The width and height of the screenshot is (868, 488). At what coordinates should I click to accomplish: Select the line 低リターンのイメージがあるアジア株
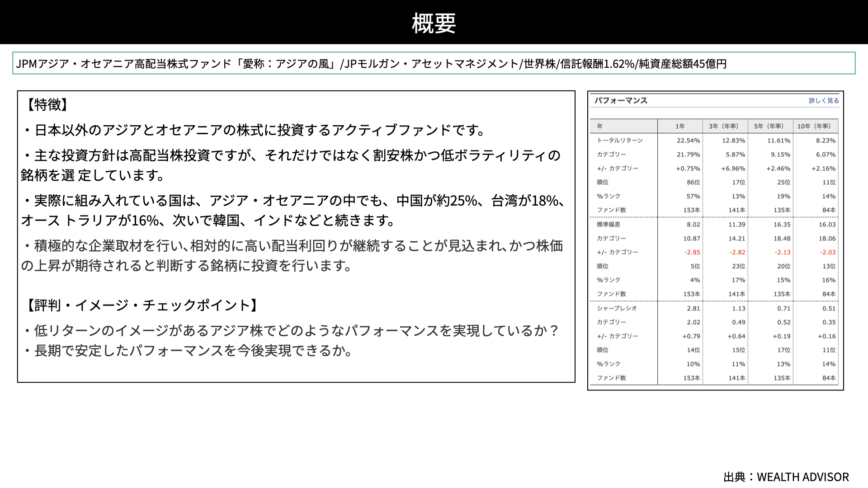pyautogui.click(x=291, y=331)
